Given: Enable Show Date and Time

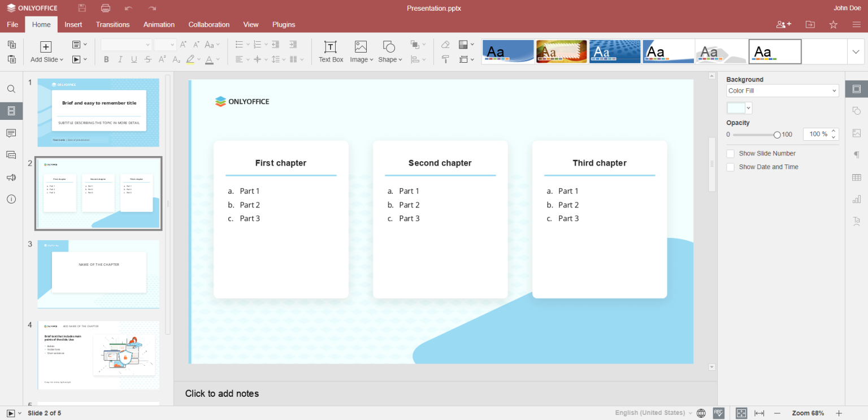Looking at the screenshot, I should pos(730,167).
